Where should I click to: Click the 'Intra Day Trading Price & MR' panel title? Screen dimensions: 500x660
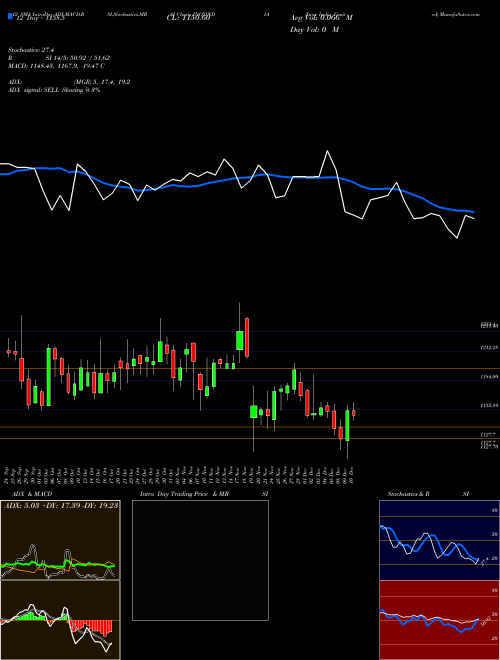[184, 494]
